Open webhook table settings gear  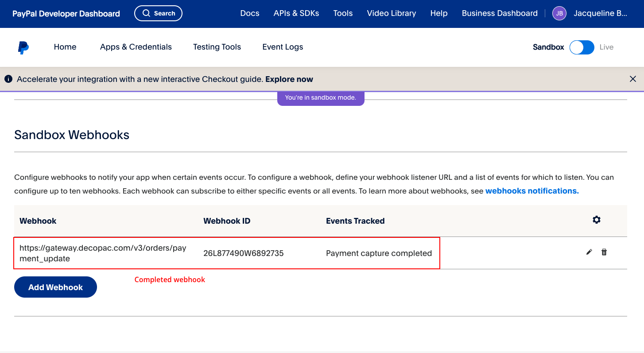click(596, 220)
